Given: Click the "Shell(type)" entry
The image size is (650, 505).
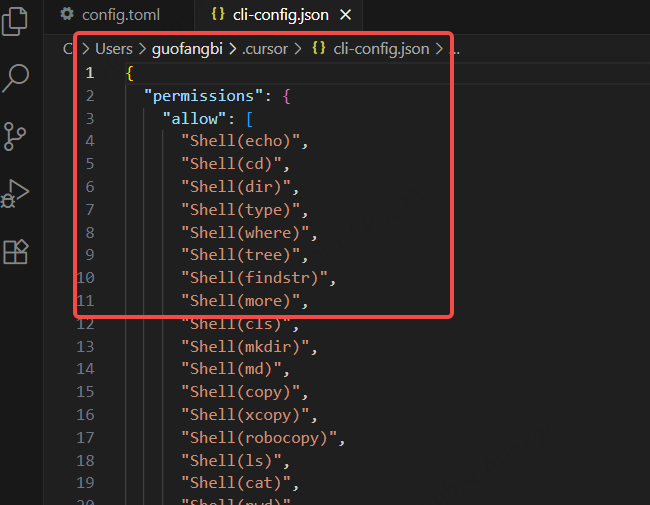Looking at the screenshot, I should click(x=240, y=210).
